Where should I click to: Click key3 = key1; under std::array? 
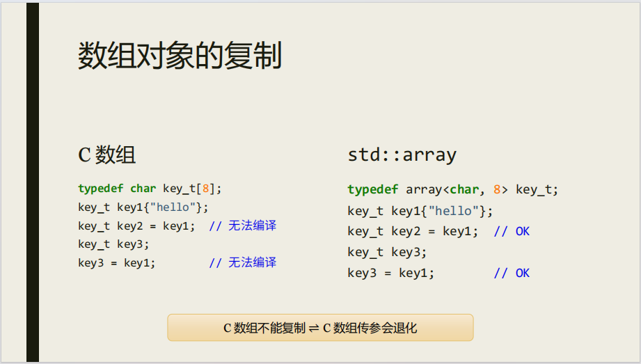point(391,274)
